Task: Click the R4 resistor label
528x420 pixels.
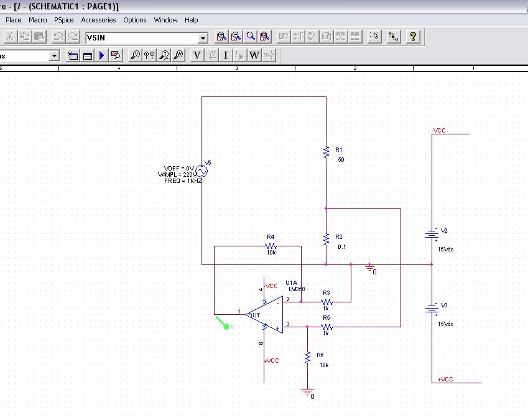Action: tap(271, 237)
